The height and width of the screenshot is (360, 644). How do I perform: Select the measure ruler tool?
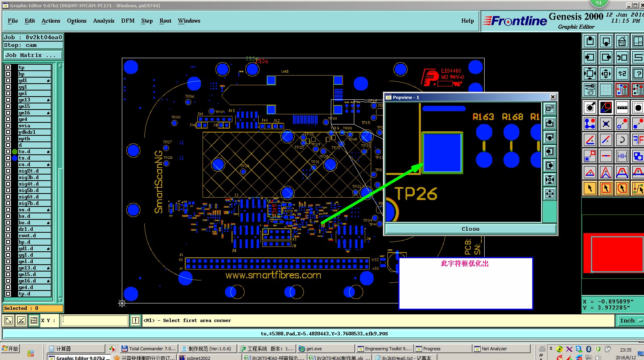622,107
